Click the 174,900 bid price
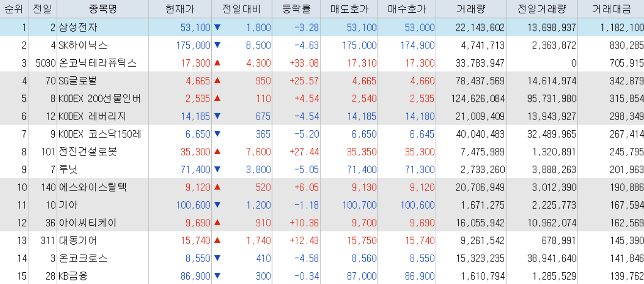The height and width of the screenshot is (284, 644). tap(418, 46)
